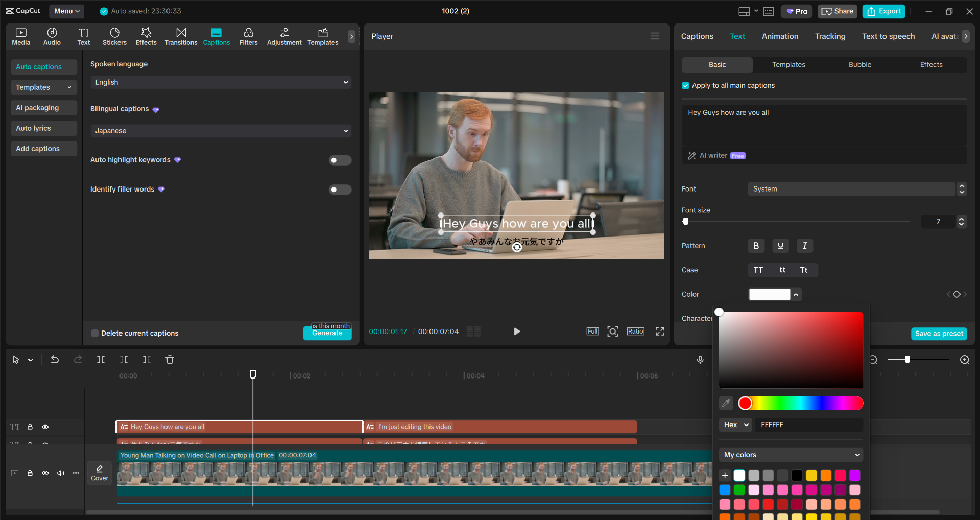
Task: Click the Cover edit button
Action: point(100,473)
